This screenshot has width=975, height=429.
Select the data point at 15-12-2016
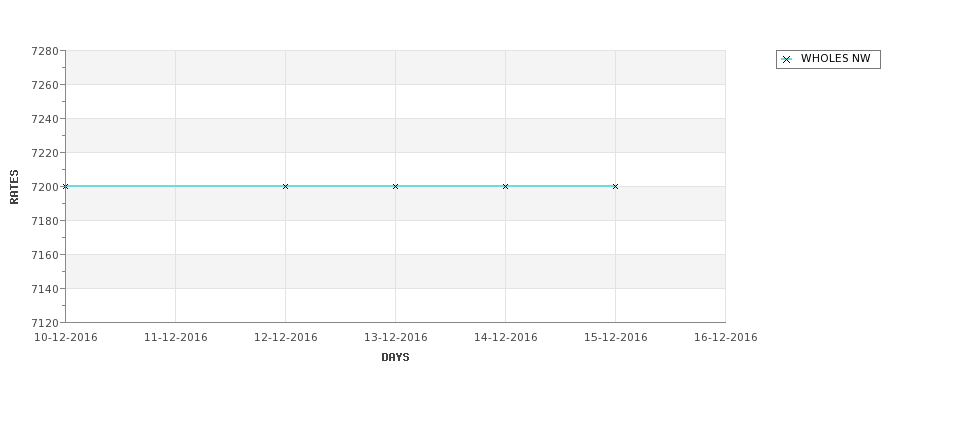coord(616,187)
